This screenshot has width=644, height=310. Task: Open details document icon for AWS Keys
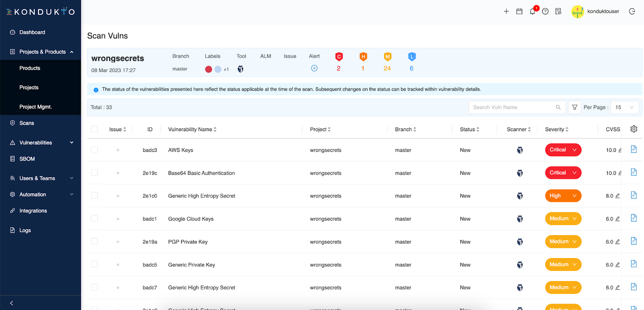pos(634,149)
